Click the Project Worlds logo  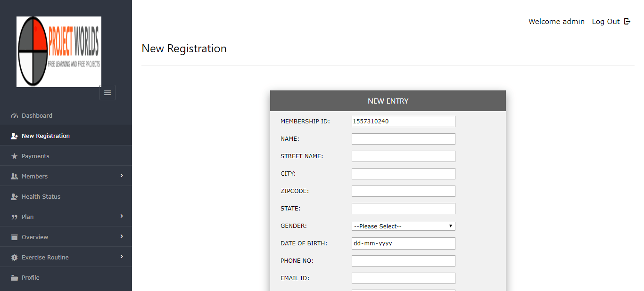pos(59,52)
